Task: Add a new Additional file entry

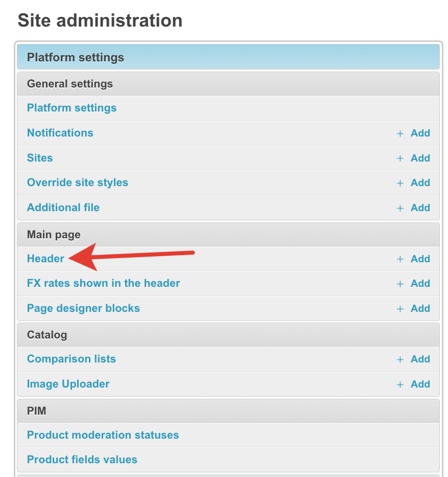Action: (414, 208)
